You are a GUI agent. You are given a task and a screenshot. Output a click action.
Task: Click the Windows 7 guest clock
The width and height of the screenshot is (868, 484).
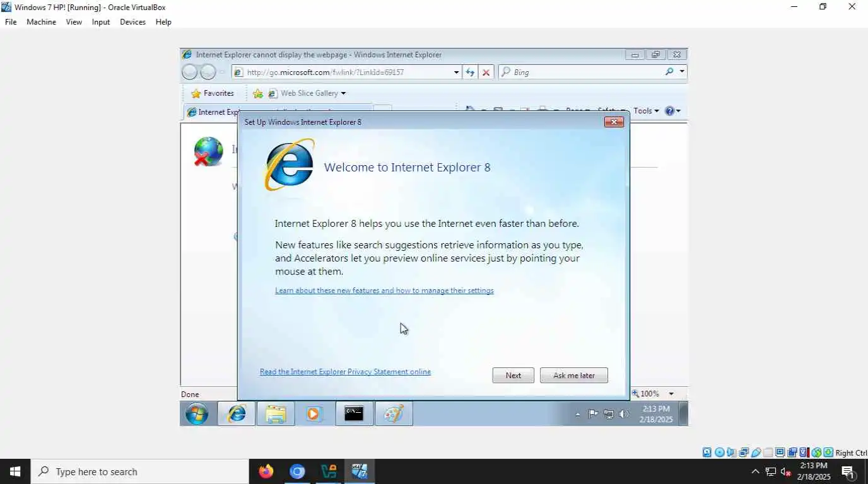656,414
